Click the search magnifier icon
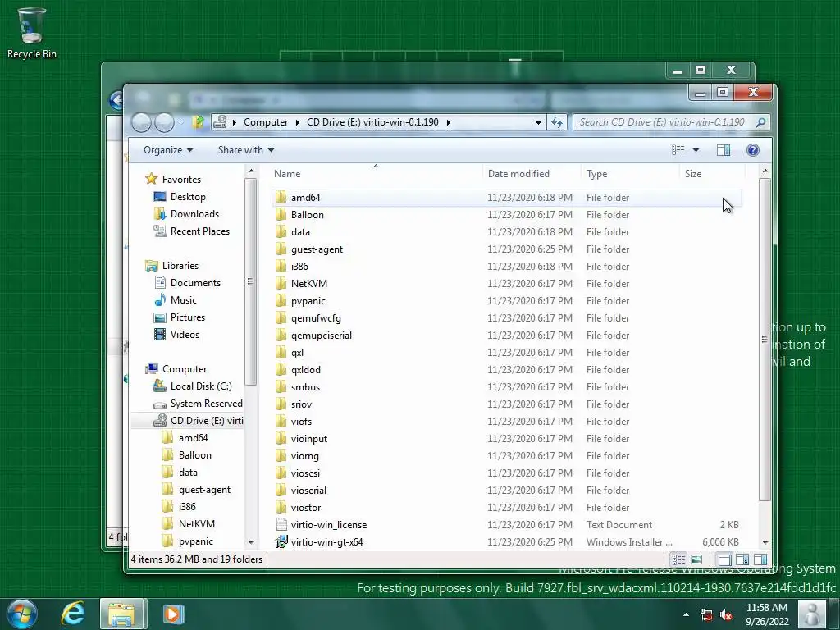The image size is (840, 630). (760, 123)
